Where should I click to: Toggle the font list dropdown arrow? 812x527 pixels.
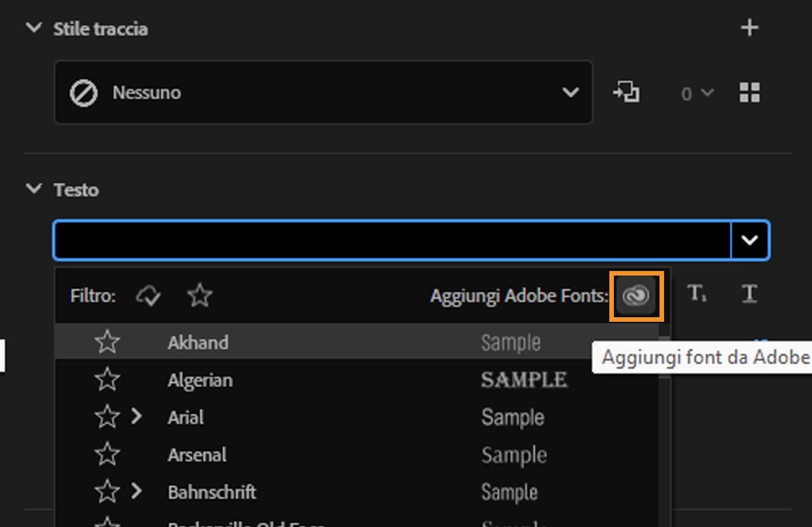tap(749, 240)
